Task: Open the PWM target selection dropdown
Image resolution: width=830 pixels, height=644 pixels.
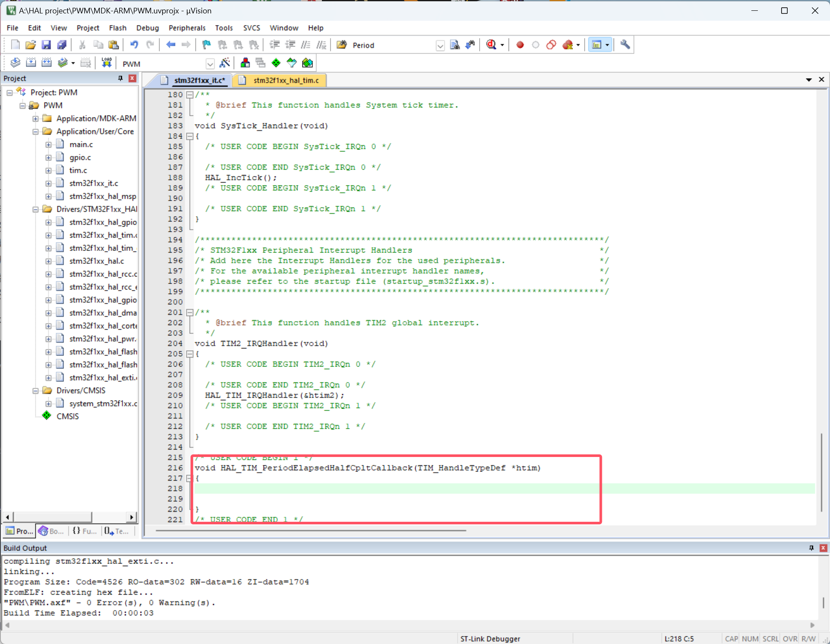Action: click(x=210, y=63)
